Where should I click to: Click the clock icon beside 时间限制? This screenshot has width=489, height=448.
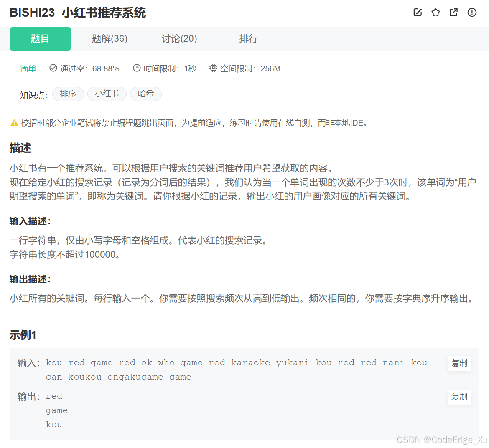click(x=137, y=68)
